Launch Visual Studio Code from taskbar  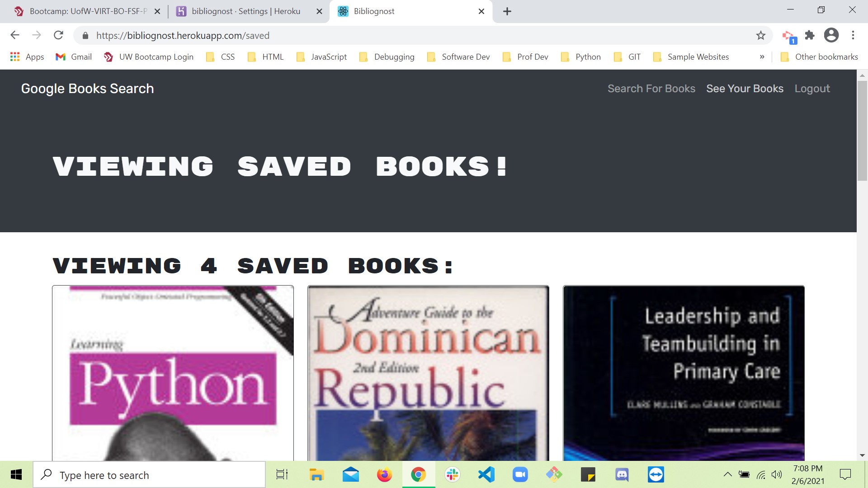[486, 474]
